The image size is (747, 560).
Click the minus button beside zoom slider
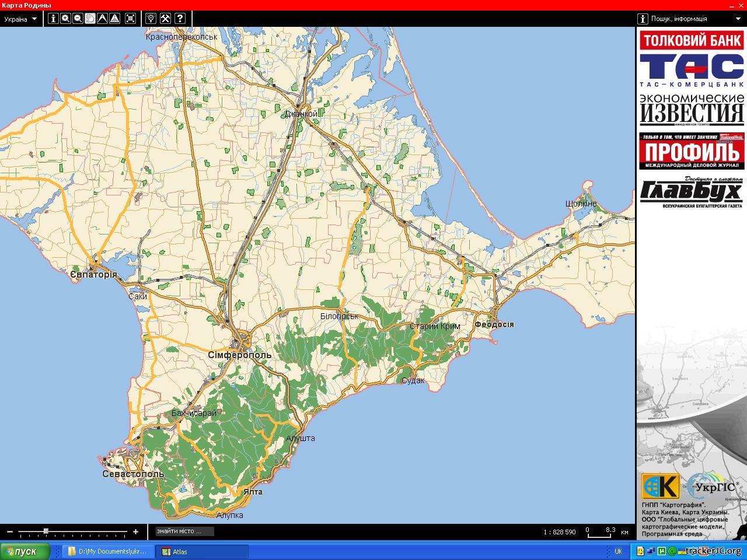[10, 531]
